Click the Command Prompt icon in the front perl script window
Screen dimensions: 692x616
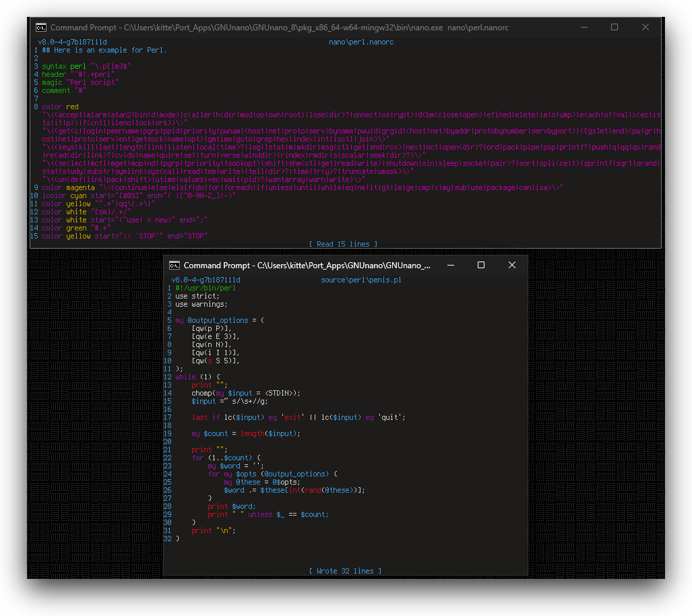point(175,266)
